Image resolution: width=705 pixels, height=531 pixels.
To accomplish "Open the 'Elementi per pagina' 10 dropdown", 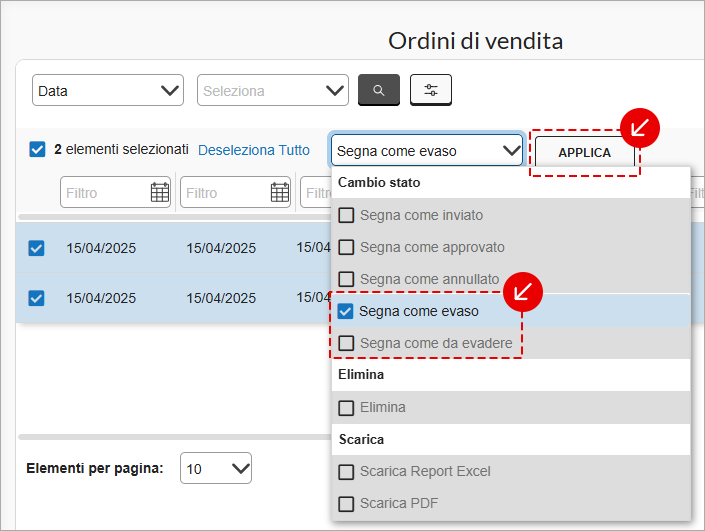I will [216, 468].
